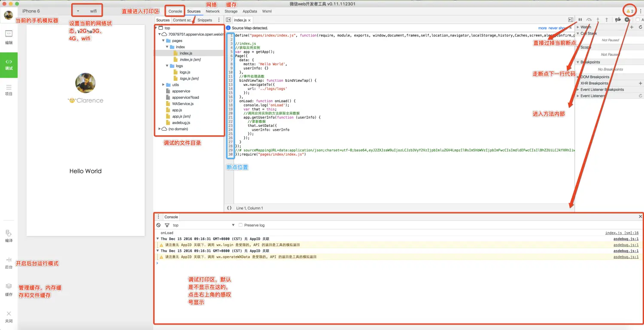Add an XHR breakpoint with the plus icon
Image resolution: width=644 pixels, height=330 pixels.
641,83
